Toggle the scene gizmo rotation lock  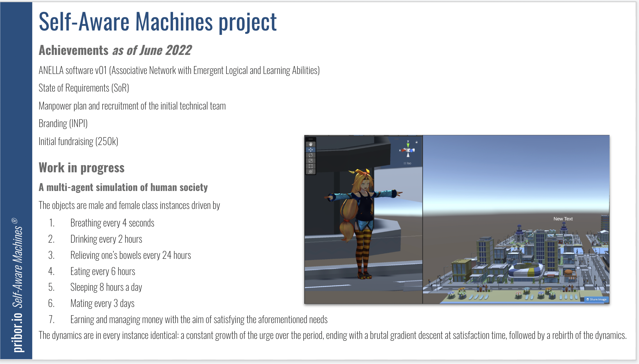[416, 142]
